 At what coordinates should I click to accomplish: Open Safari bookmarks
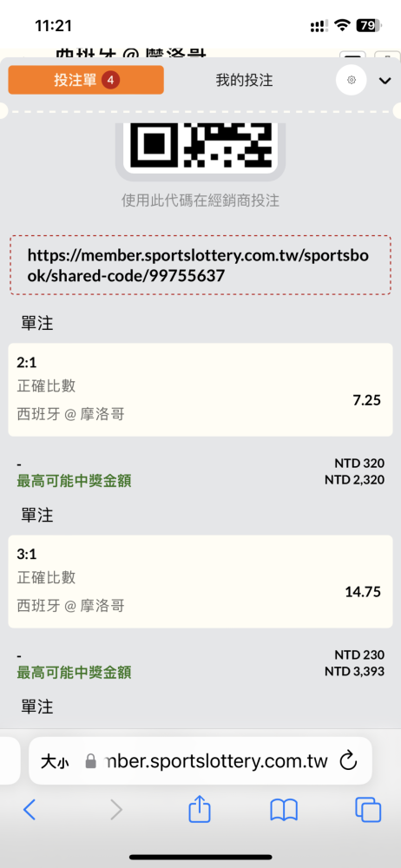284,811
